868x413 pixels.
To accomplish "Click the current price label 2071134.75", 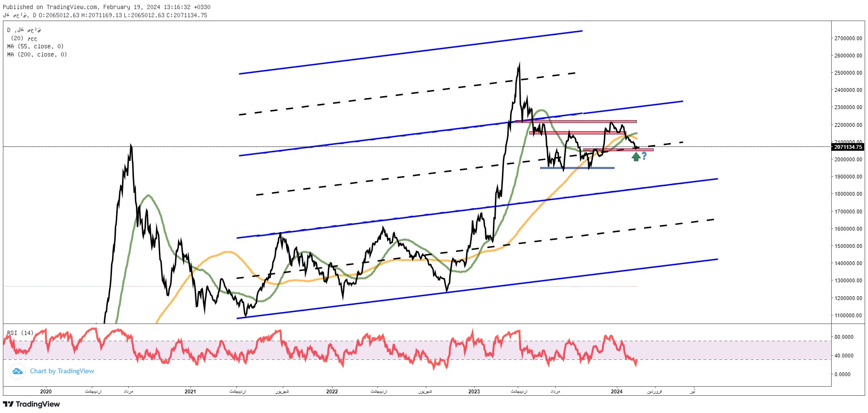I will [x=848, y=147].
